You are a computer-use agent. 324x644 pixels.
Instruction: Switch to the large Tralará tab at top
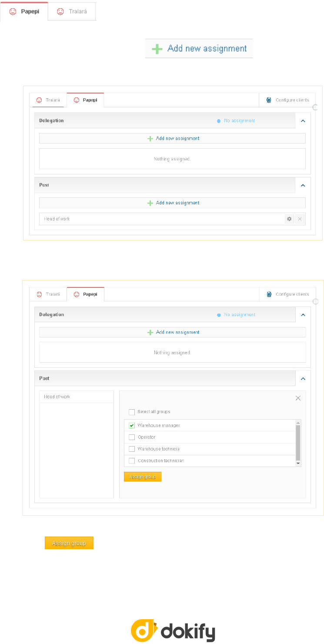point(72,12)
